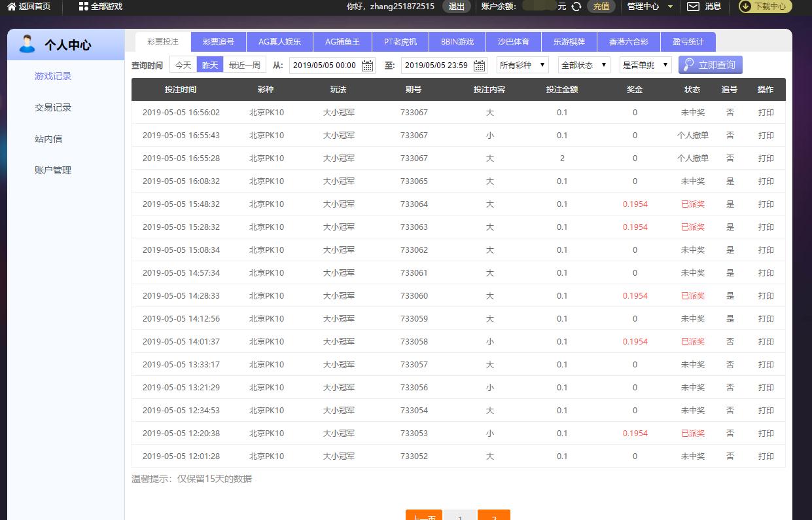Image resolution: width=812 pixels, height=520 pixels.
Task: Switch to the 香港六合彩 tab
Action: pyautogui.click(x=628, y=42)
